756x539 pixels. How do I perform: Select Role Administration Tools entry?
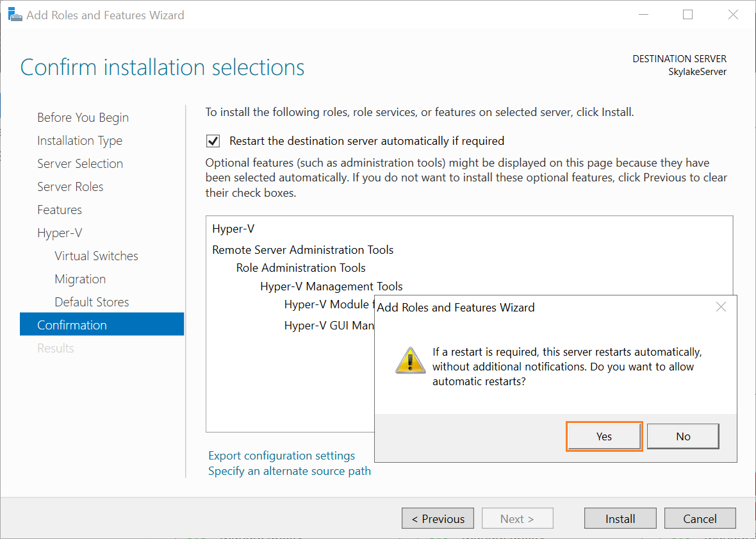click(301, 267)
